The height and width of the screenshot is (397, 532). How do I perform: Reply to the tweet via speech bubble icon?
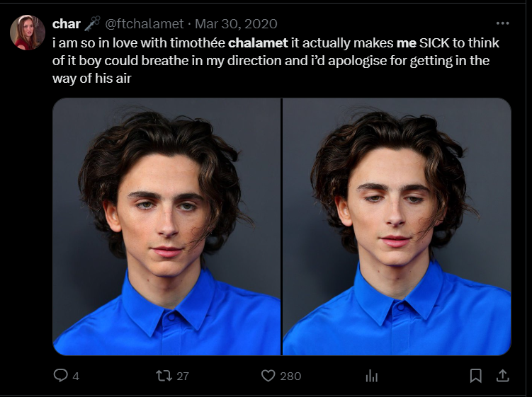62,376
